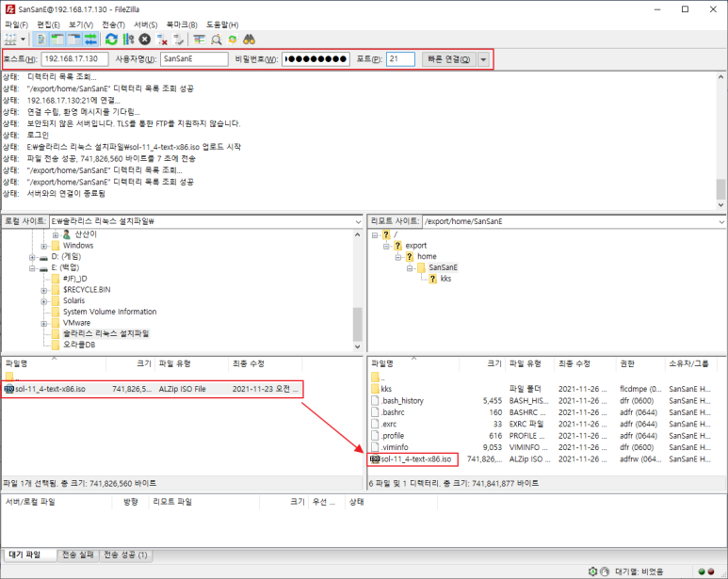The width and height of the screenshot is (728, 579).
Task: Open the 보기(V) menu
Action: point(81,24)
